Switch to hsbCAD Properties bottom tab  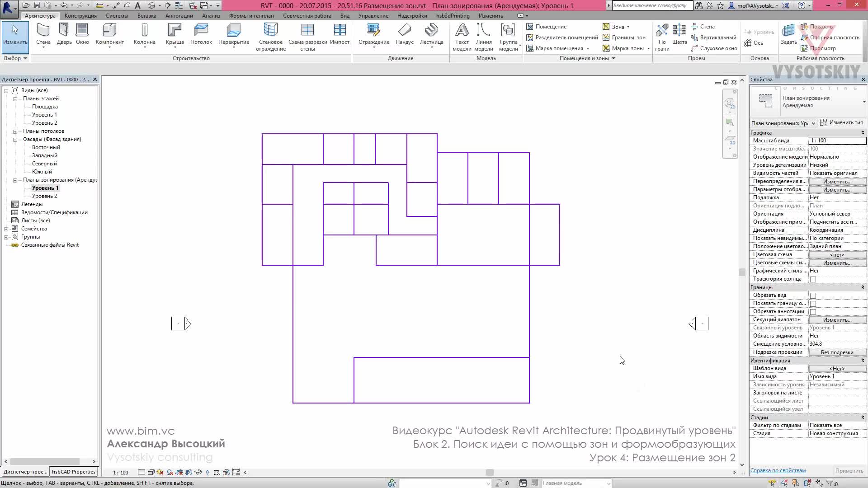[73, 472]
